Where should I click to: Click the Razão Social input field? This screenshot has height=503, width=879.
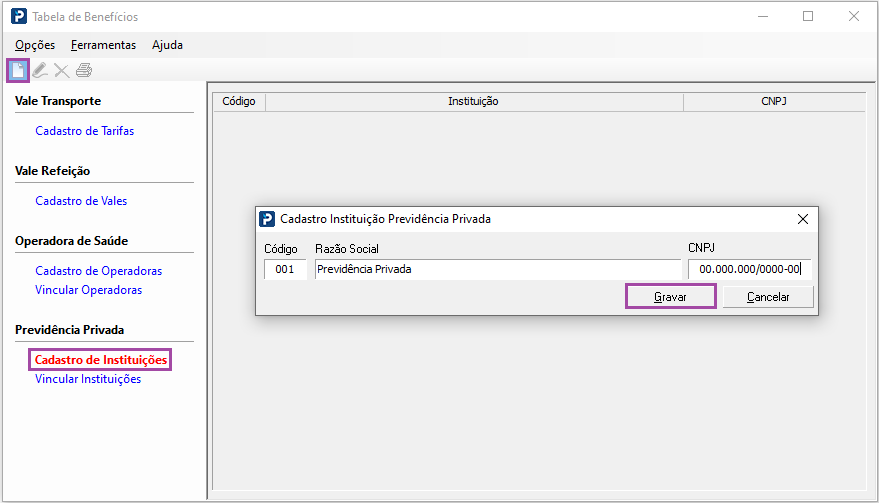pyautogui.click(x=497, y=269)
